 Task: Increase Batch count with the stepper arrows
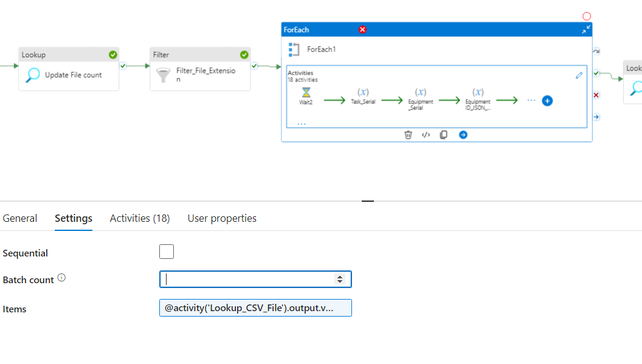click(340, 279)
